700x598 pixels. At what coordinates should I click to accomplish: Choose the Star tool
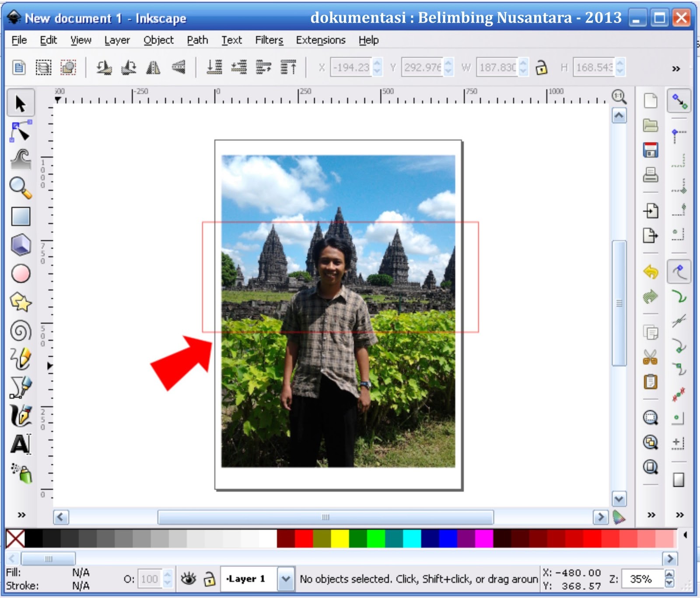(x=20, y=301)
